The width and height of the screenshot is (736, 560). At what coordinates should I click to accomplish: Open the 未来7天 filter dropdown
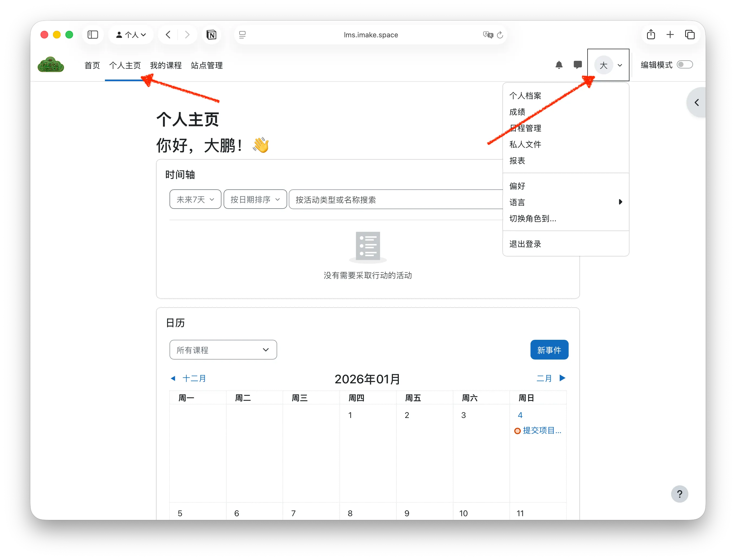195,199
